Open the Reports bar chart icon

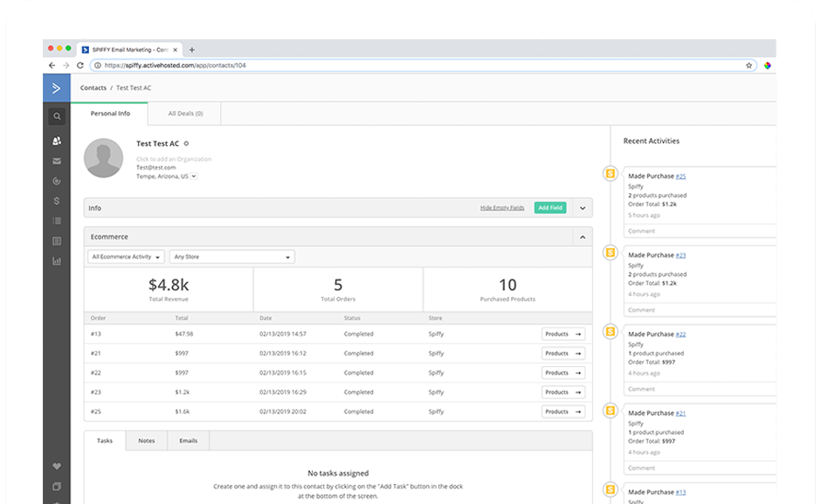[57, 261]
